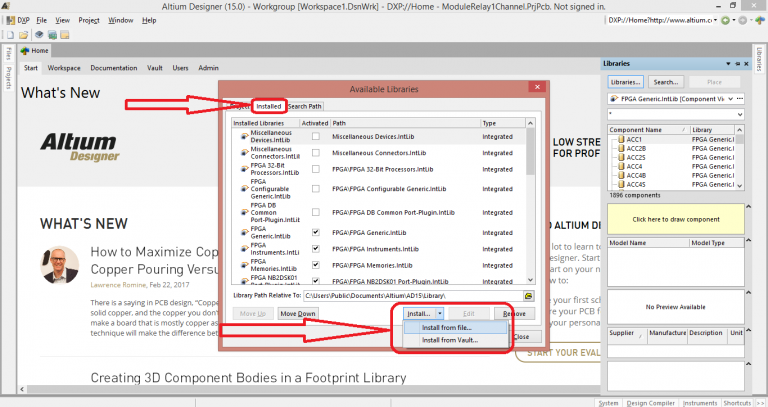This screenshot has height=407, width=768.
Task: Click the open folder toolbar icon
Action: click(24, 35)
